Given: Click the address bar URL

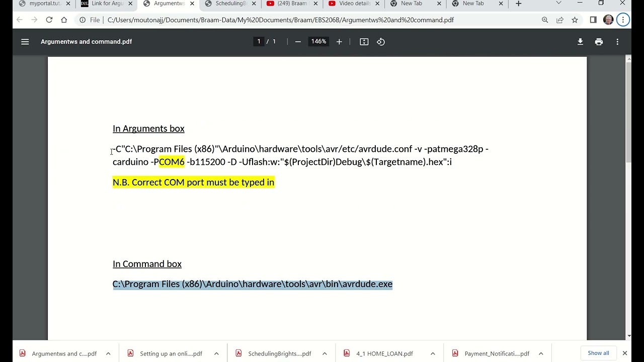Looking at the screenshot, I should pyautogui.click(x=281, y=20).
